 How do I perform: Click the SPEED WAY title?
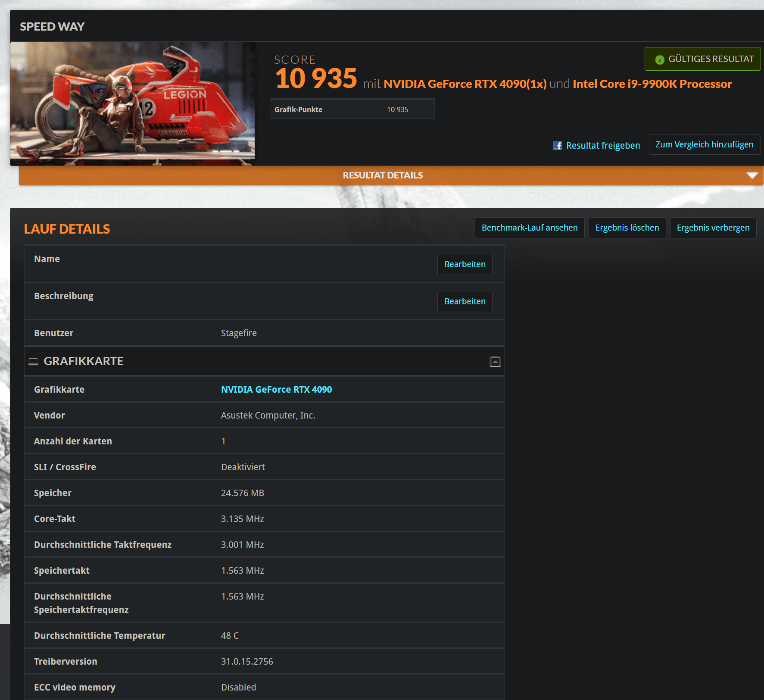(x=52, y=26)
